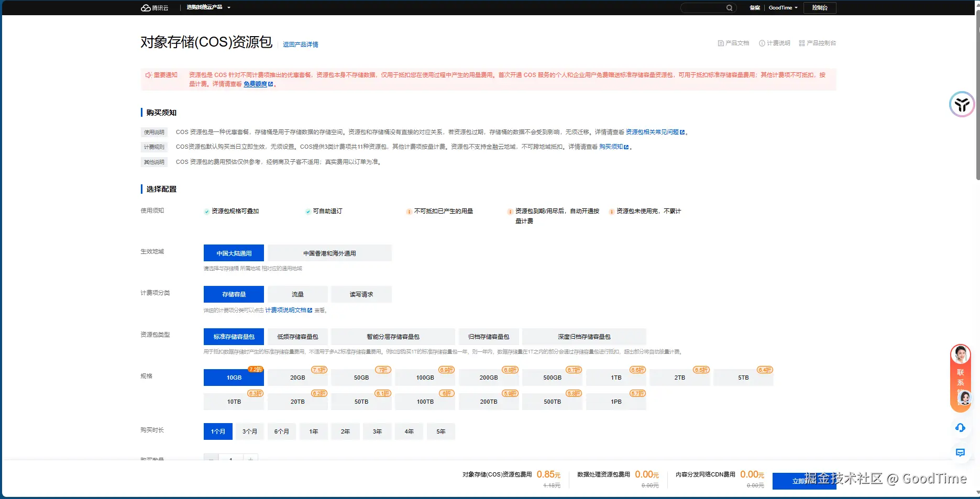Choose the 低频存储容量包 package type
This screenshot has width=980, height=499.
point(298,337)
